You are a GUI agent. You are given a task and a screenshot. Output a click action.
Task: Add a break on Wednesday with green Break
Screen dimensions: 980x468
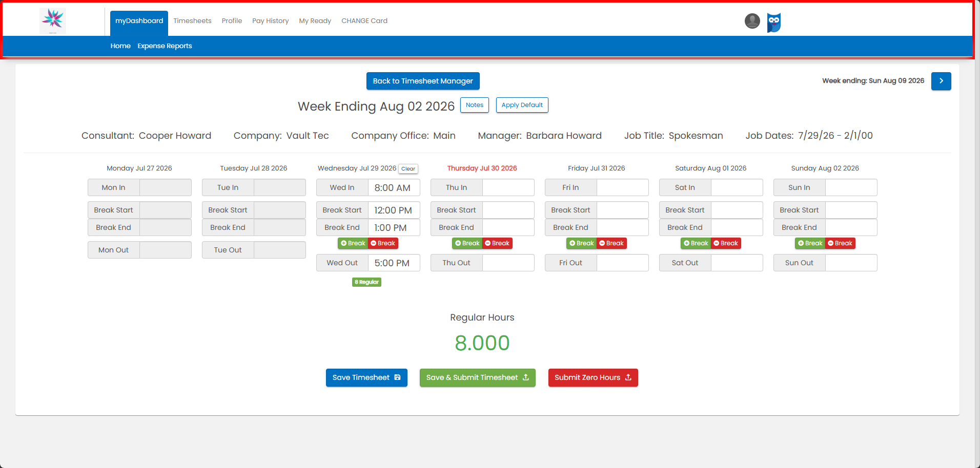click(x=353, y=243)
